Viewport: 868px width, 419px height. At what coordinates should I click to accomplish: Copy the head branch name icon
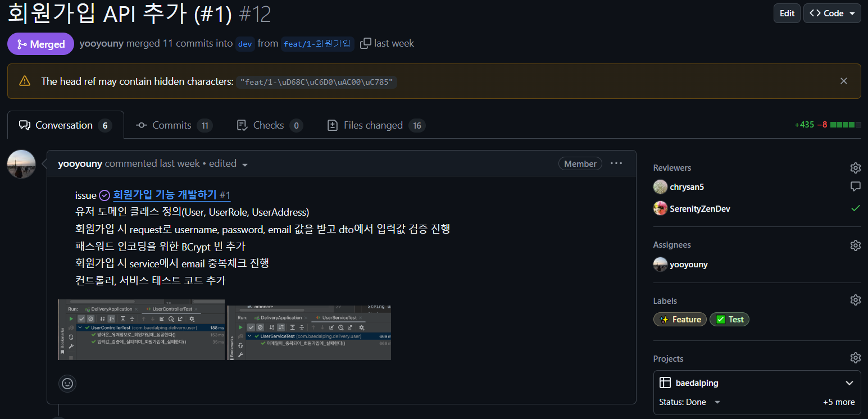pyautogui.click(x=366, y=43)
